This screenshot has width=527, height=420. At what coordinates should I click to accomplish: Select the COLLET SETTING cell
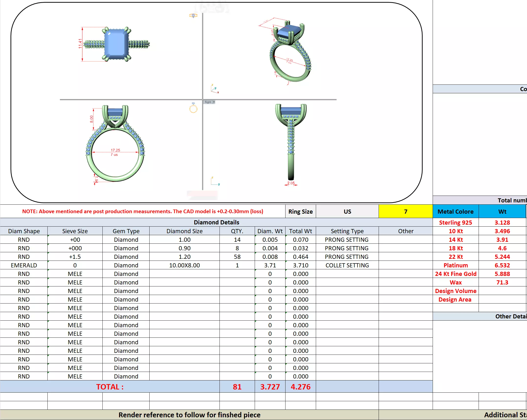tap(347, 265)
